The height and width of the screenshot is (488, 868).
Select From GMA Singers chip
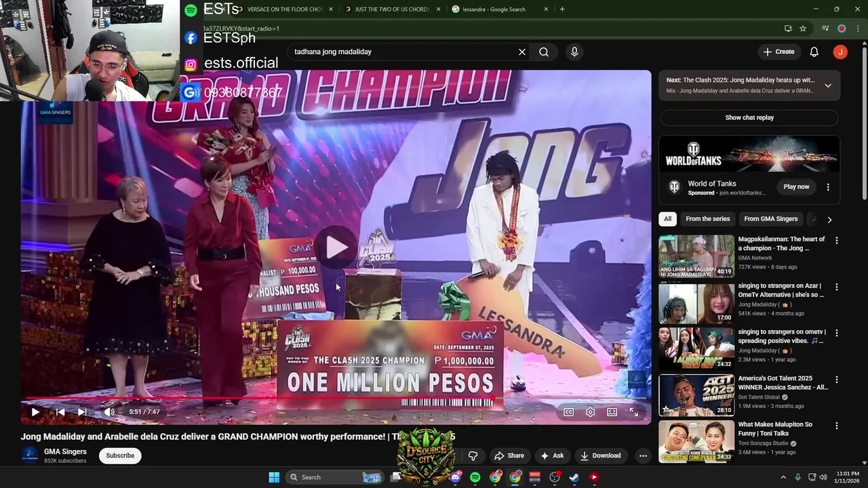tap(771, 219)
